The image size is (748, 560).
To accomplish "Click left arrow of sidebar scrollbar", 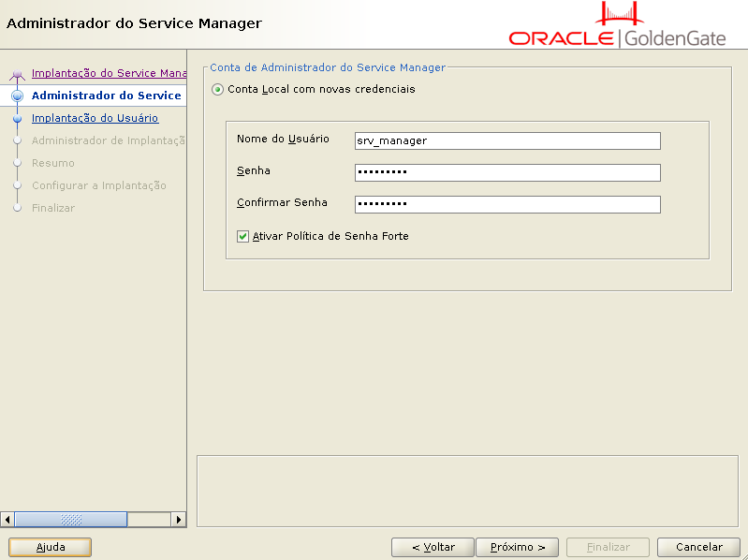I will click(x=7, y=520).
